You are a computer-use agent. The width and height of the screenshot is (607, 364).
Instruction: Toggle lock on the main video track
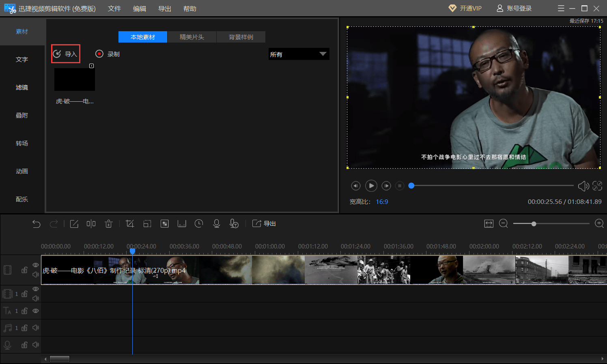click(24, 270)
